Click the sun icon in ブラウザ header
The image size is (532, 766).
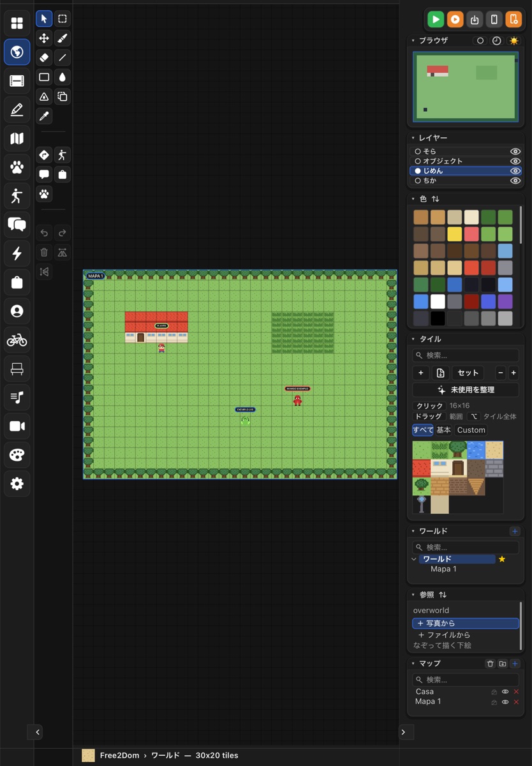pyautogui.click(x=514, y=41)
